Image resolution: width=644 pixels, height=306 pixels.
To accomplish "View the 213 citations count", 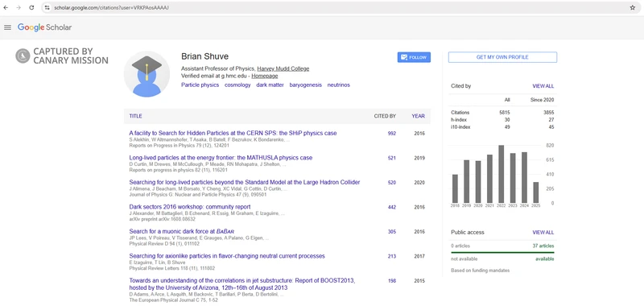I will 392,257.
